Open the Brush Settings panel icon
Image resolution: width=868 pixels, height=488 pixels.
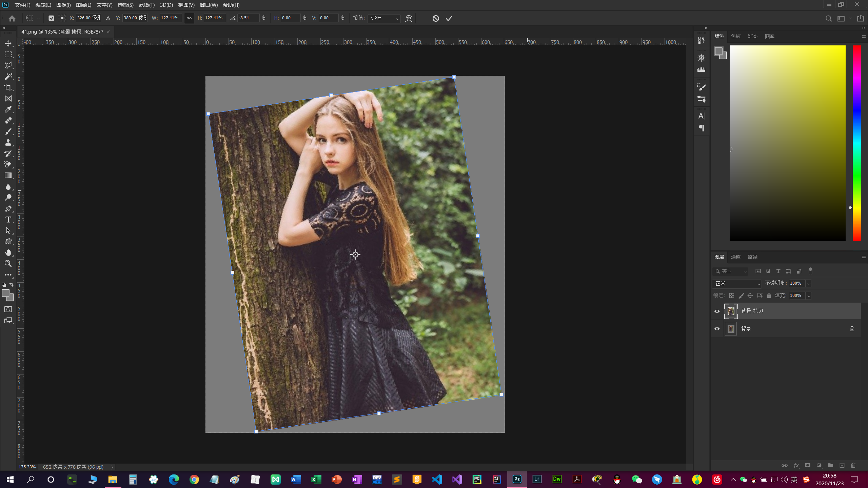pyautogui.click(x=701, y=87)
